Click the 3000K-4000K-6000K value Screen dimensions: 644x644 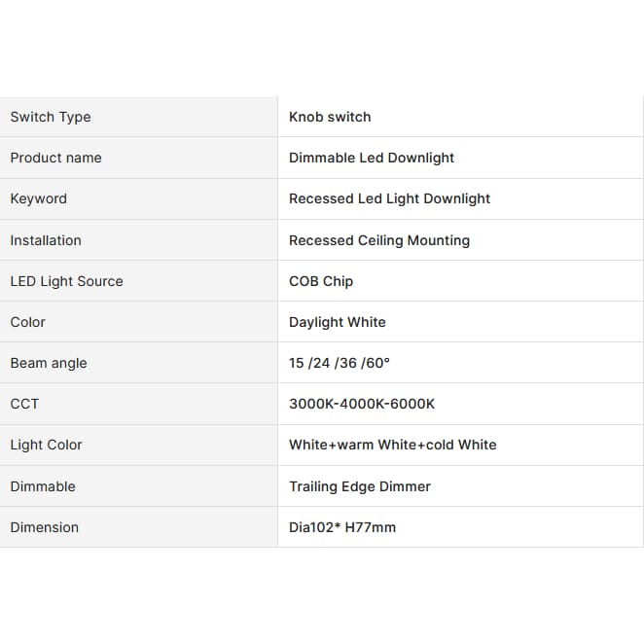coord(362,404)
